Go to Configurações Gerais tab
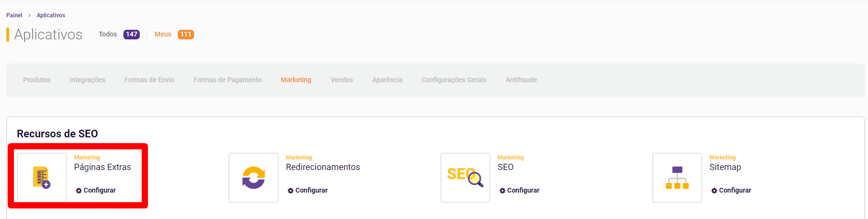Viewport: 868px width, 219px height. [454, 80]
